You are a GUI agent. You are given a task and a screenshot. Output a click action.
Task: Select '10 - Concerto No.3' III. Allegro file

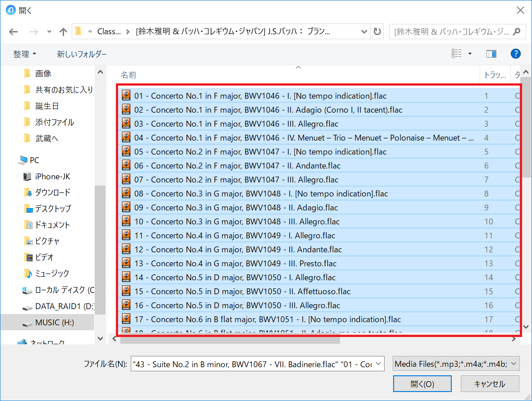[x=319, y=221]
